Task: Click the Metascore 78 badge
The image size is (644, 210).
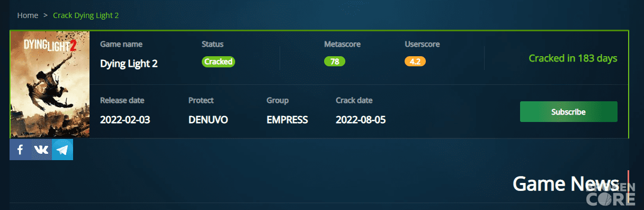Action: [x=335, y=62]
